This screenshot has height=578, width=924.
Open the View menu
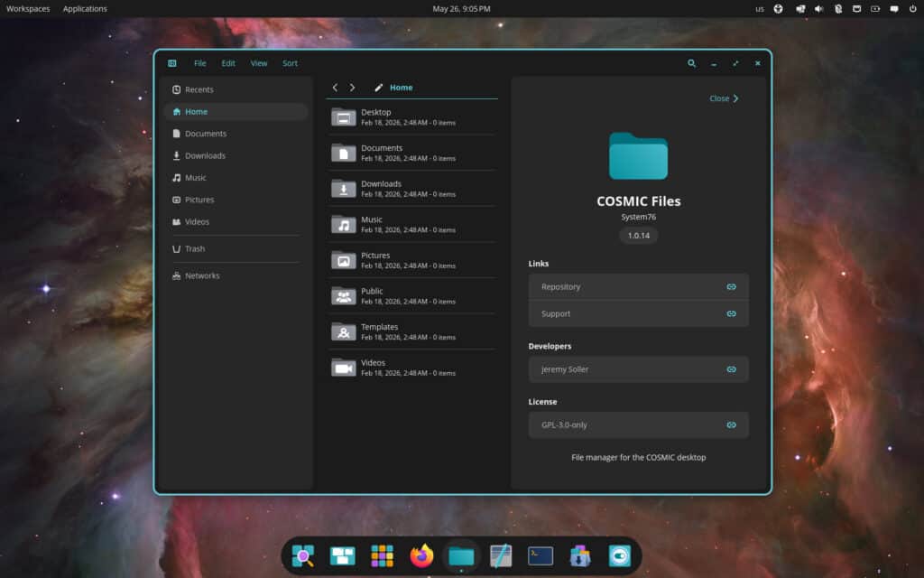click(x=259, y=63)
